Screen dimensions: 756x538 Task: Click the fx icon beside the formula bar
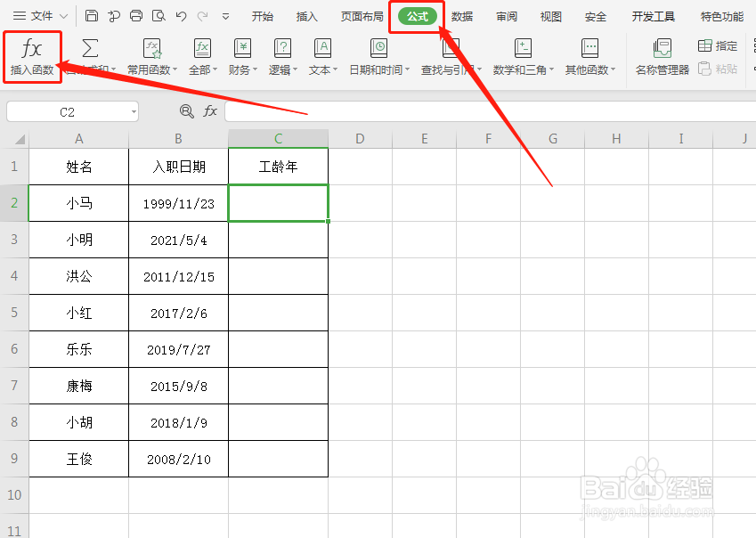(209, 111)
